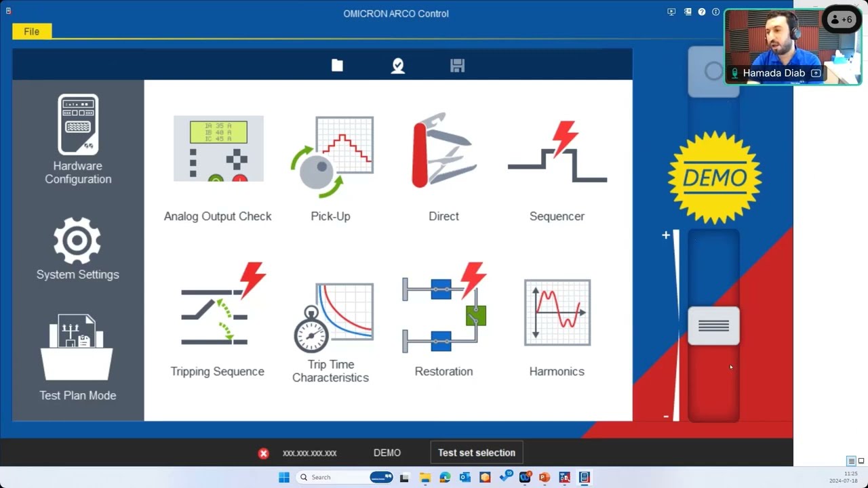Click the pop-out icon beside Hamada Diab

[816, 73]
